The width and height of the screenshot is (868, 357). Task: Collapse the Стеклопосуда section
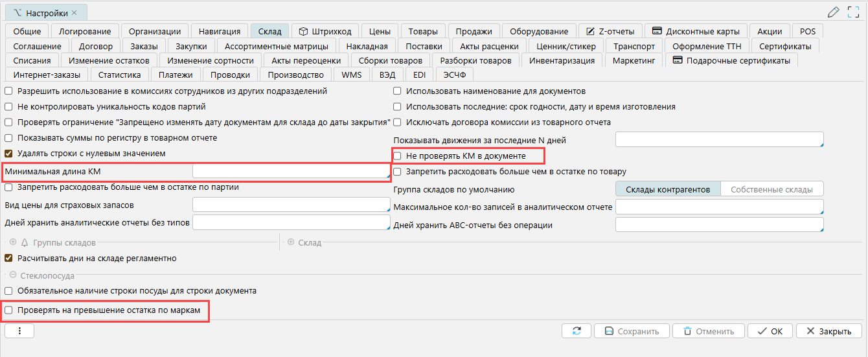13,275
